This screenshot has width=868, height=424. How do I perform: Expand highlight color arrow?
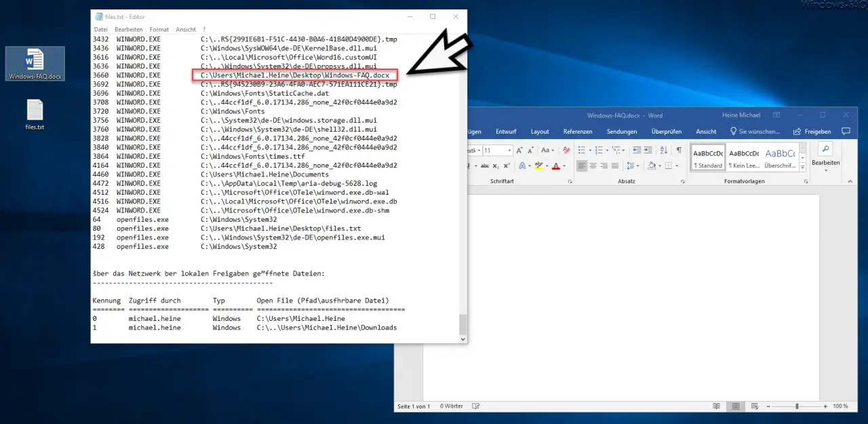click(547, 166)
